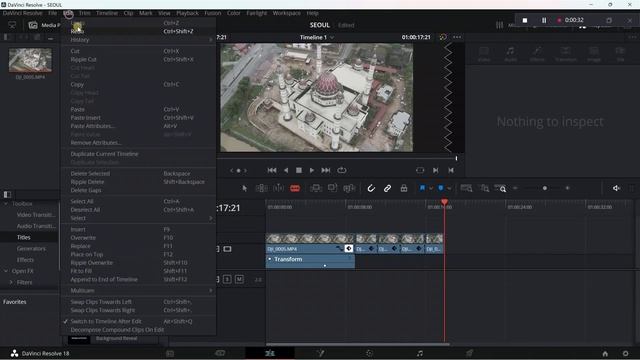Open the flag color dropdown arrow
The image size is (640, 360).
coord(431,189)
